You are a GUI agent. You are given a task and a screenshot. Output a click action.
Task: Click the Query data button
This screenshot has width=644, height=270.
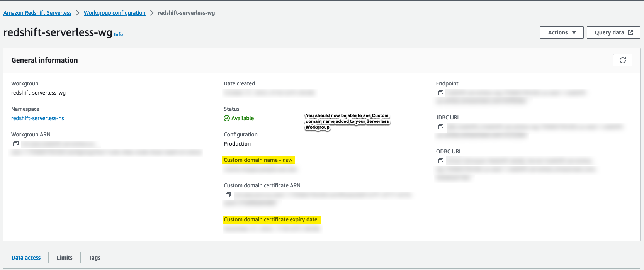pos(613,32)
